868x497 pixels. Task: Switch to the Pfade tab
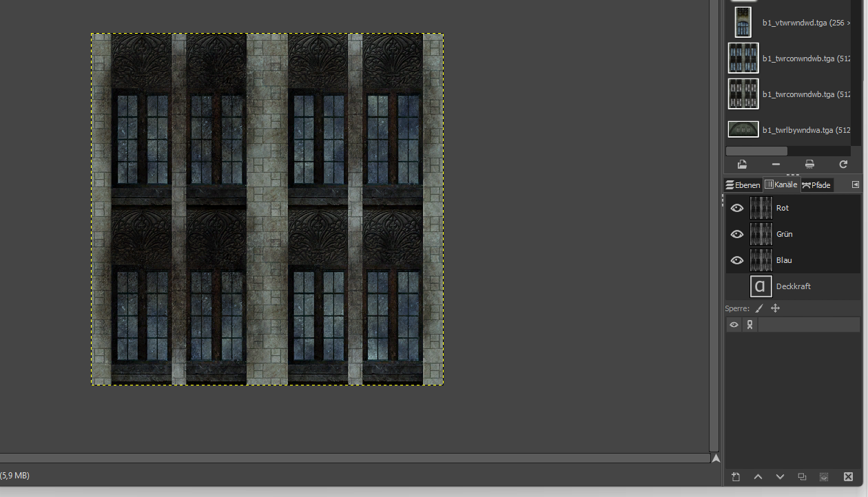tap(816, 184)
